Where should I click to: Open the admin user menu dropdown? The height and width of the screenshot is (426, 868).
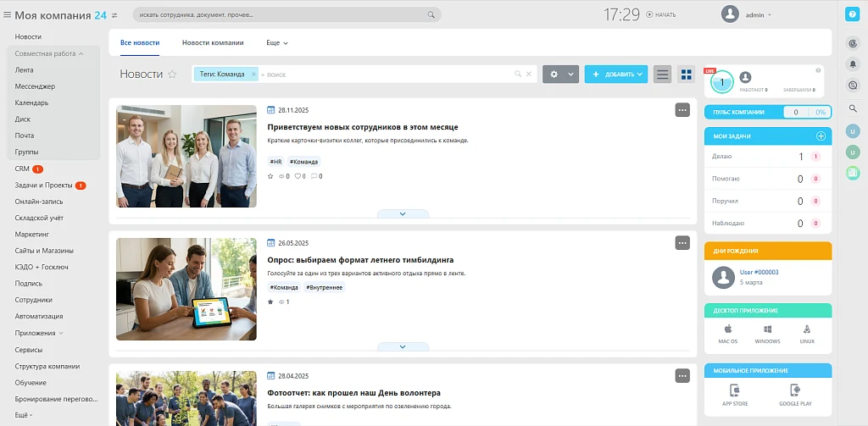759,15
